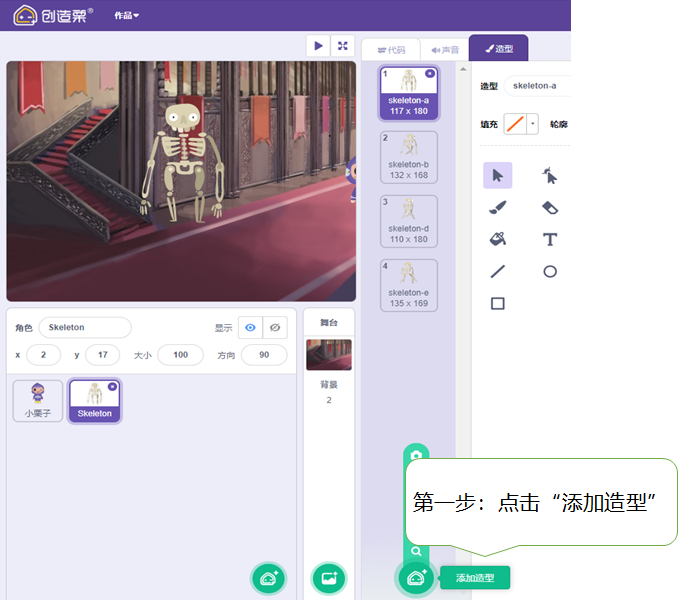Image resolution: width=682 pixels, height=600 pixels.
Task: Select the Eraser tool
Action: point(550,208)
